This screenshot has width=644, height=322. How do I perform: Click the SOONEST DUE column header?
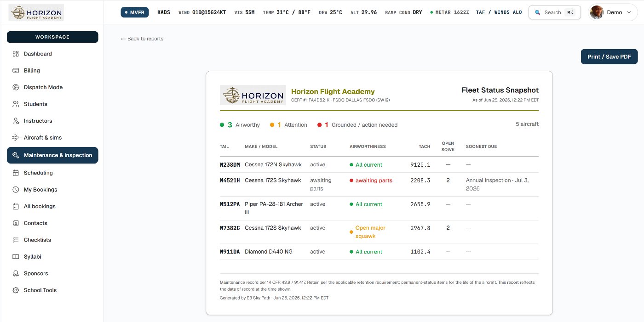coord(481,147)
